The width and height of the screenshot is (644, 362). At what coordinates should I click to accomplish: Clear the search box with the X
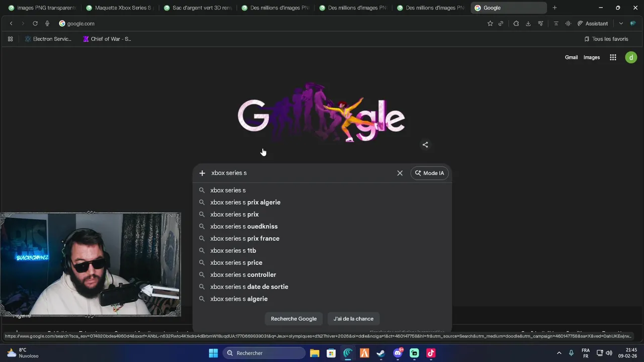click(400, 173)
